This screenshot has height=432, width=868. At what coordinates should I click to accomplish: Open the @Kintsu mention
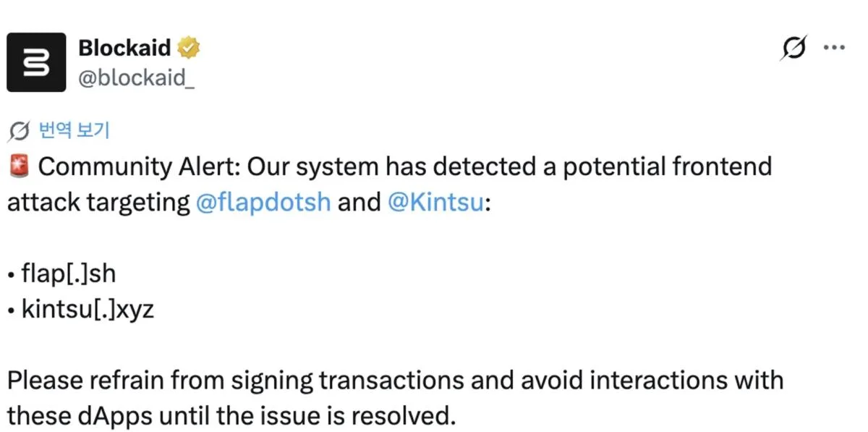pyautogui.click(x=435, y=202)
